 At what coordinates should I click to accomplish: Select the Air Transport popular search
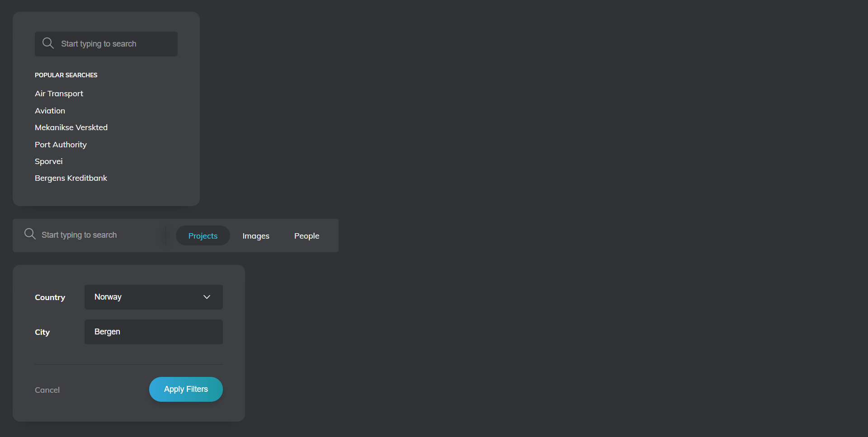pos(59,94)
